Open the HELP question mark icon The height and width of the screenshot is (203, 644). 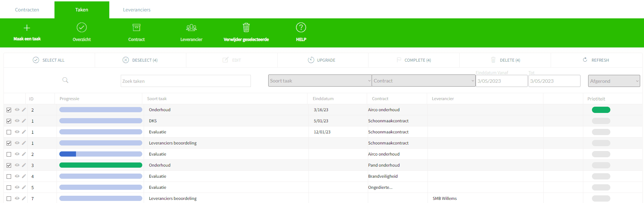pyautogui.click(x=301, y=27)
